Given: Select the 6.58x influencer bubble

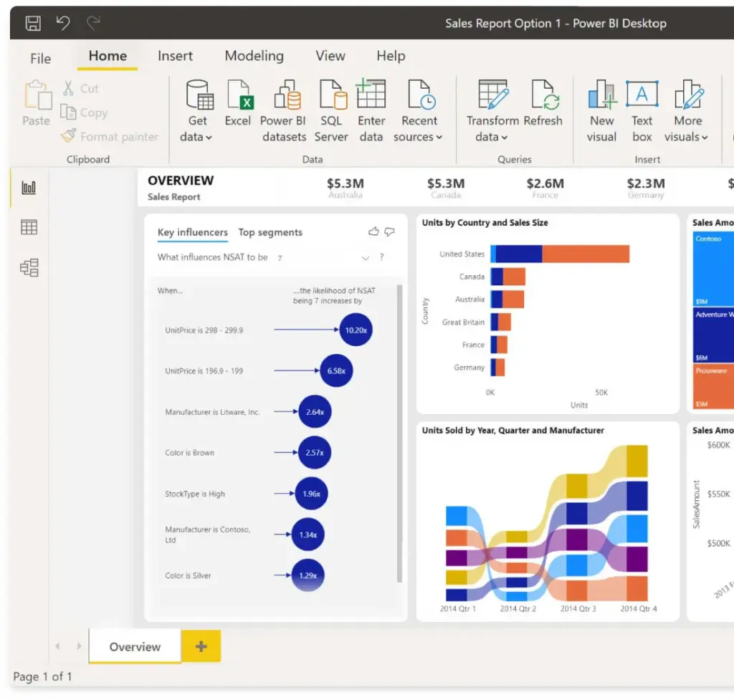Looking at the screenshot, I should 336,370.
